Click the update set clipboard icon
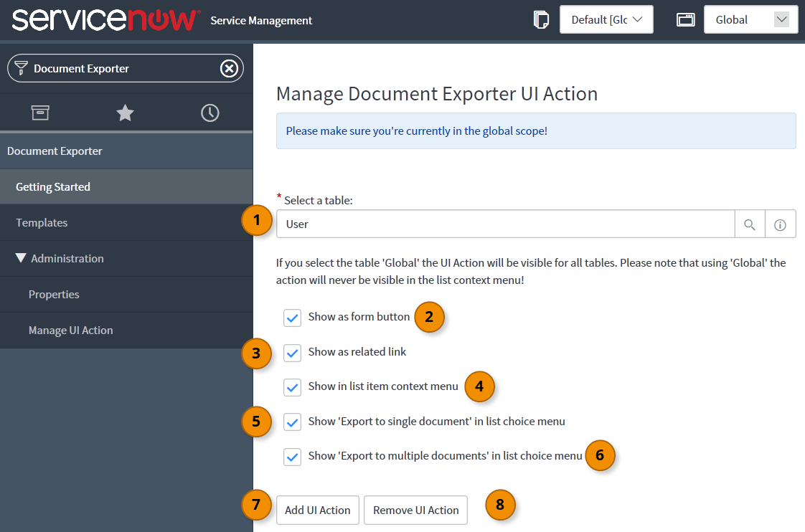The width and height of the screenshot is (805, 532). [541, 20]
